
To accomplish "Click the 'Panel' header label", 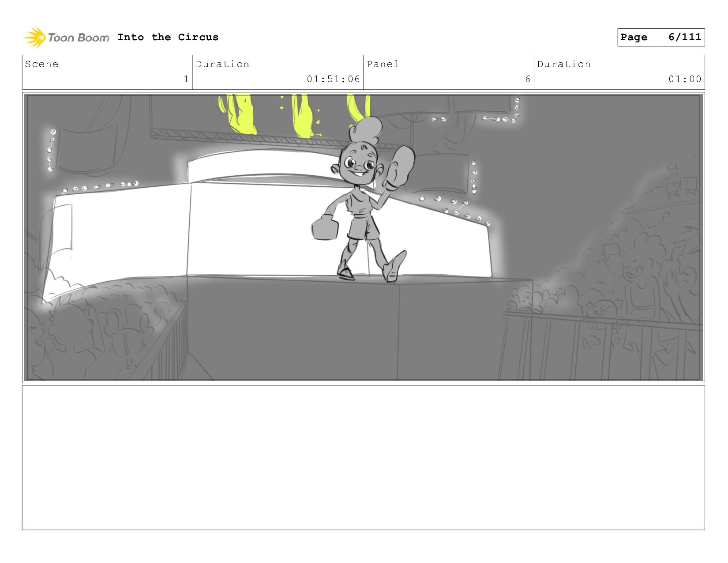I will (383, 64).
